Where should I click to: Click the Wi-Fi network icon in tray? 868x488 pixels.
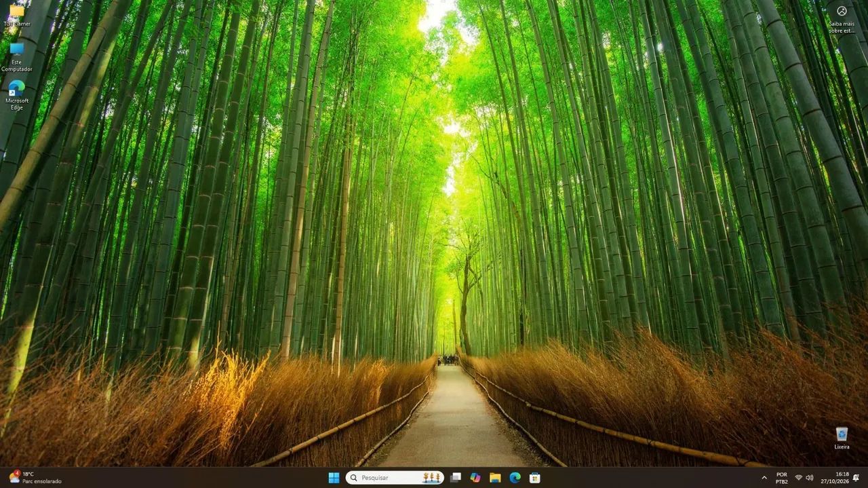pos(798,478)
